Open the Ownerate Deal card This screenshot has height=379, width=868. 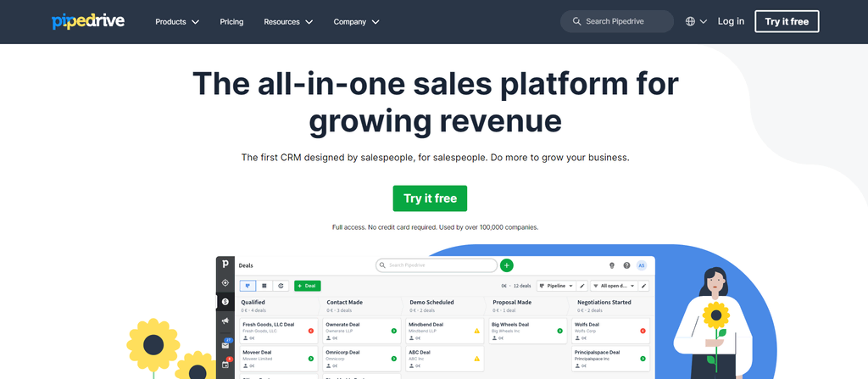[361, 331]
